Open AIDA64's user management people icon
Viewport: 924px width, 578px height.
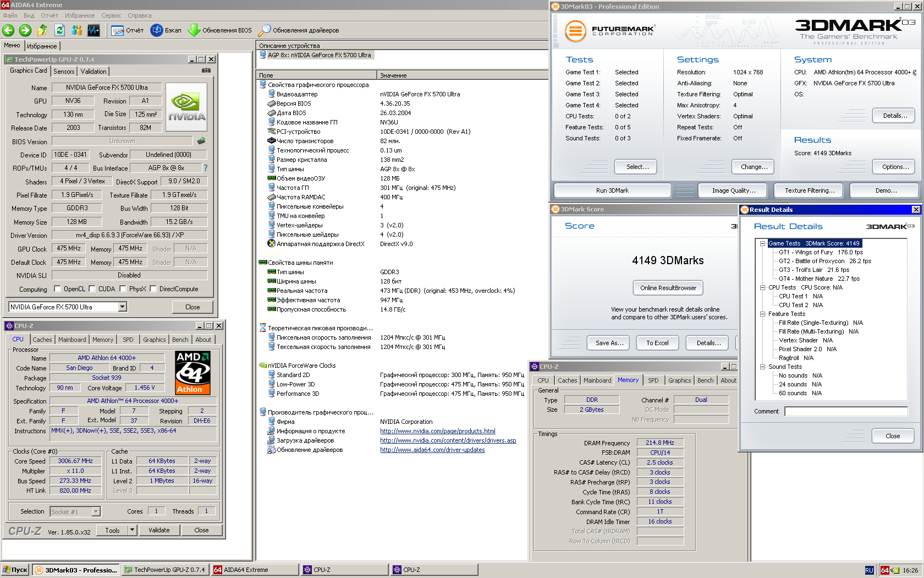click(76, 30)
